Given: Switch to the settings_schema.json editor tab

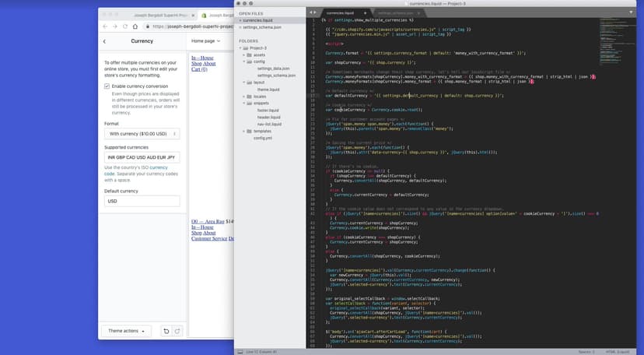Looking at the screenshot, I should 396,13.
